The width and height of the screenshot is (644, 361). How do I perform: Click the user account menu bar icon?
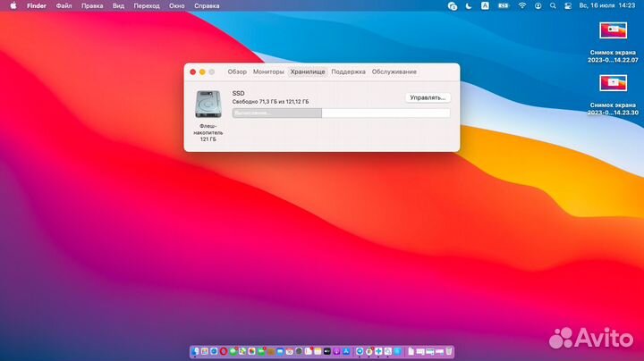[538, 5]
